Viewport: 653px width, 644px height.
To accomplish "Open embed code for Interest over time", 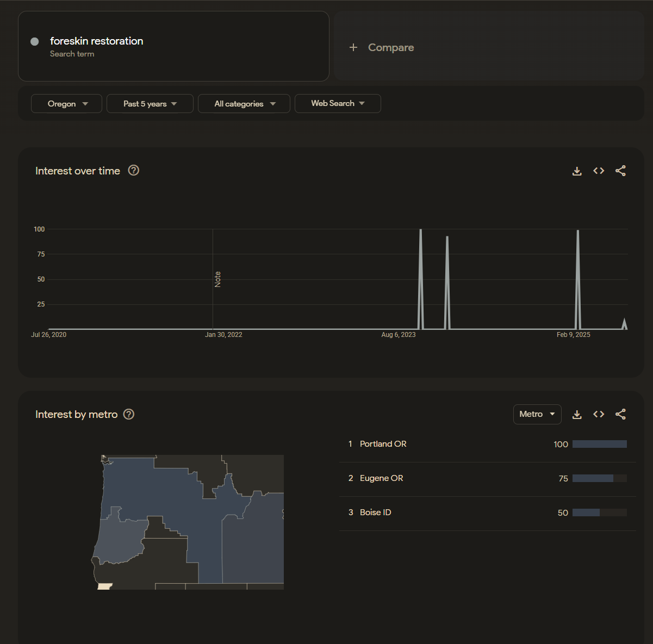I will pyautogui.click(x=599, y=171).
